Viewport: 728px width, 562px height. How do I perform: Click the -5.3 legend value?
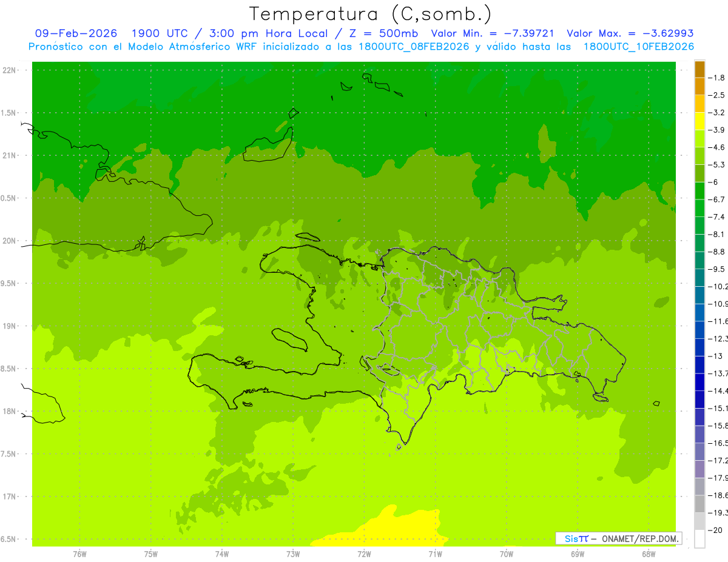point(717,164)
